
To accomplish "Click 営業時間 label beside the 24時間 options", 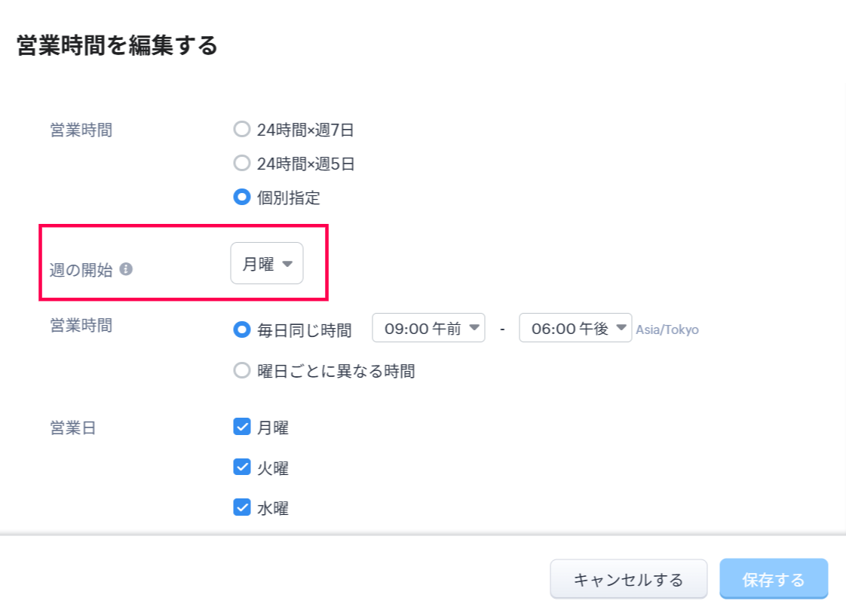I will [x=81, y=130].
